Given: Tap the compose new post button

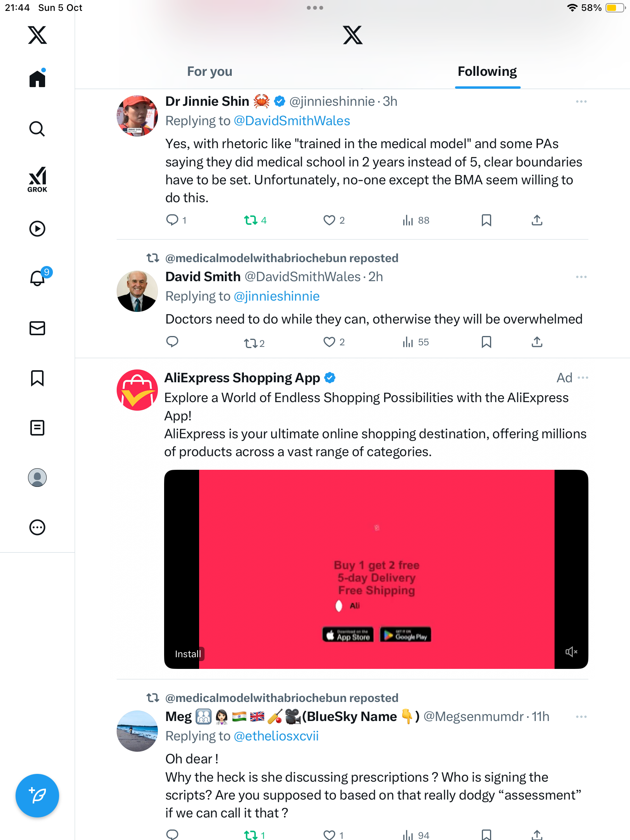Looking at the screenshot, I should 37,795.
